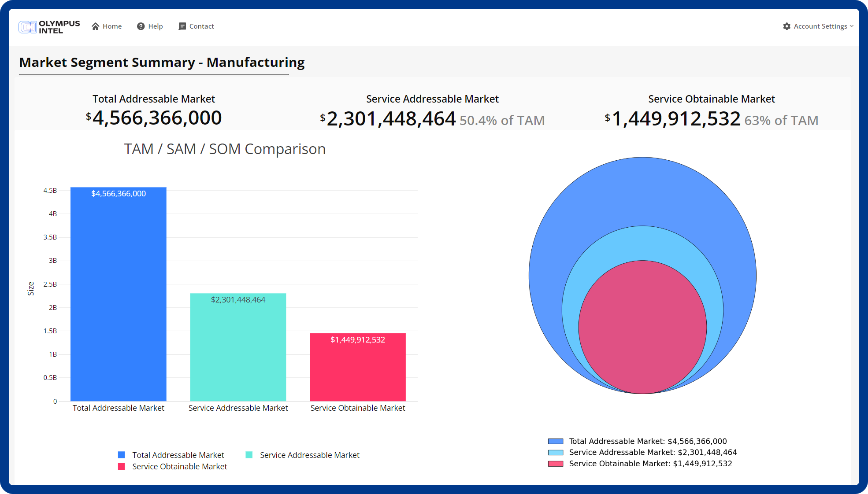Click the 'Size' y-axis label
This screenshot has height=494, width=868.
point(30,288)
